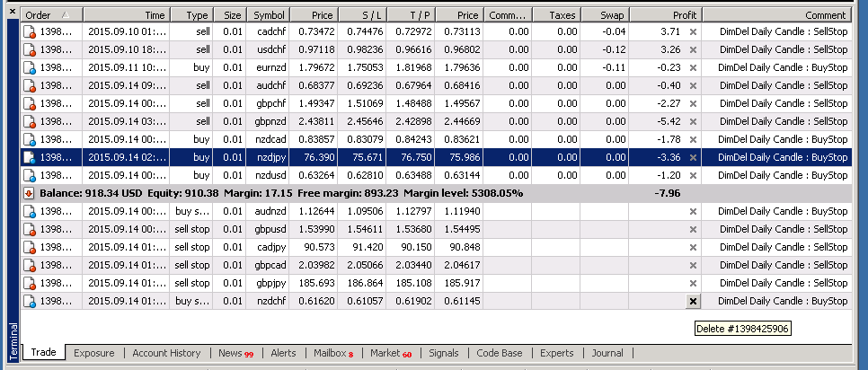This screenshot has width=868, height=370.
Task: Click the total profit value -7.96
Action: click(x=668, y=194)
